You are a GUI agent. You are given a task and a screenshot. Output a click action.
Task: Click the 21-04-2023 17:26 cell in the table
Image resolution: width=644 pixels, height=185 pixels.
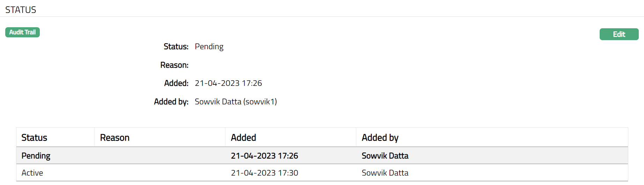pyautogui.click(x=264, y=156)
